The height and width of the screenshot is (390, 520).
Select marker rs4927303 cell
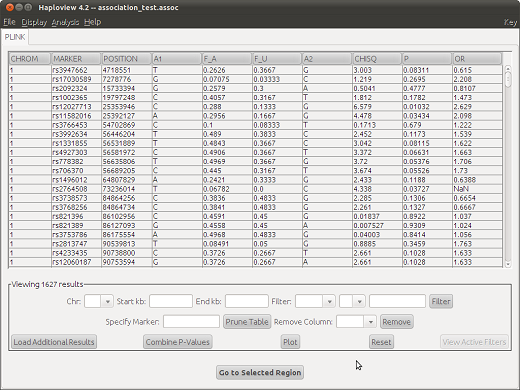[76, 152]
